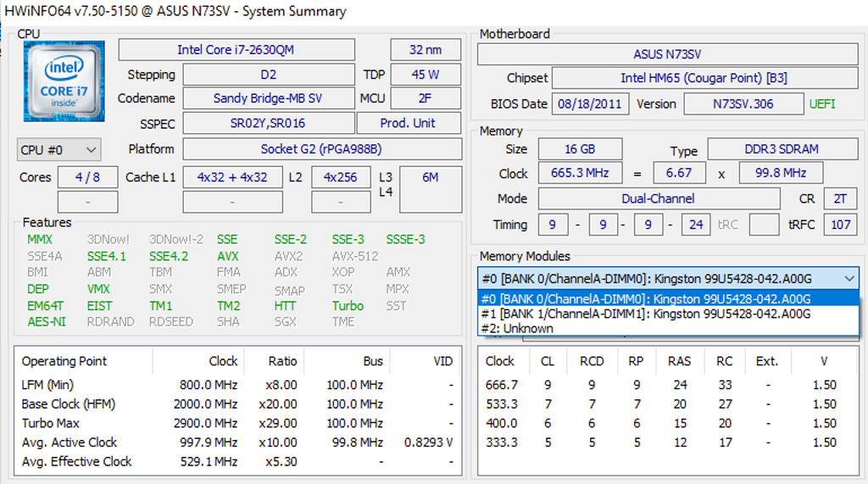Image resolution: width=868 pixels, height=484 pixels.
Task: Click the CR value 2T
Action: (x=840, y=199)
